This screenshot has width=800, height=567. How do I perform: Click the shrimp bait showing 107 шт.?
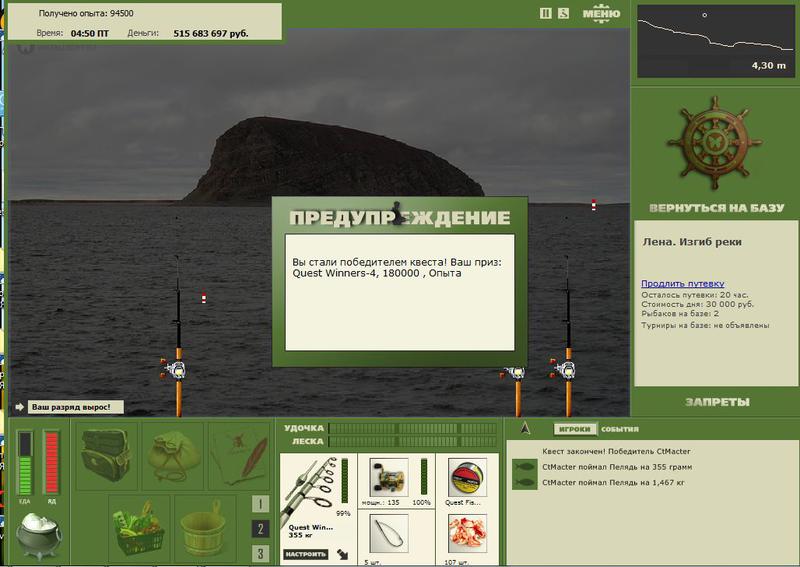pyautogui.click(x=467, y=534)
